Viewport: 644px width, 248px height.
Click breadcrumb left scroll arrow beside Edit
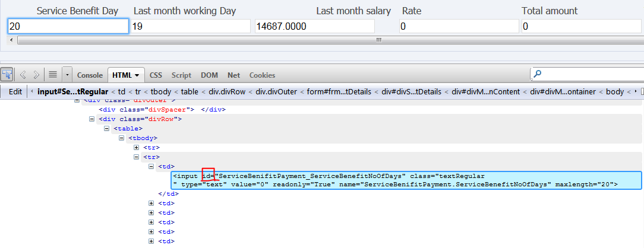(32, 92)
